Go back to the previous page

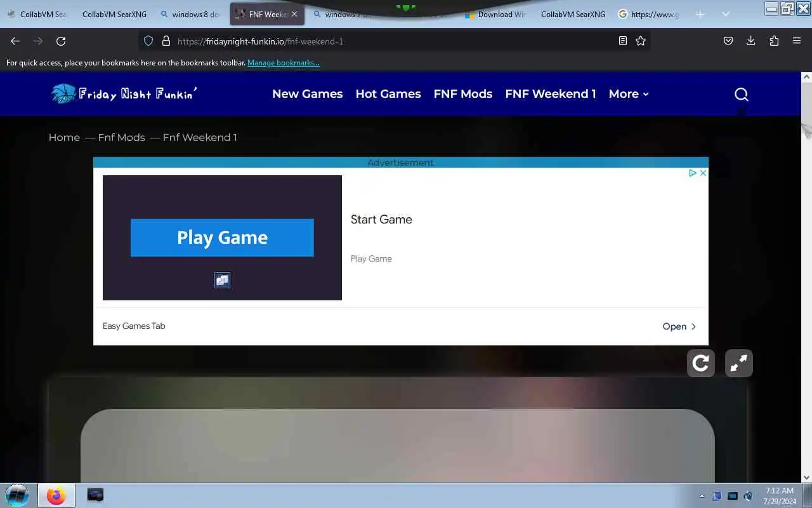click(15, 41)
